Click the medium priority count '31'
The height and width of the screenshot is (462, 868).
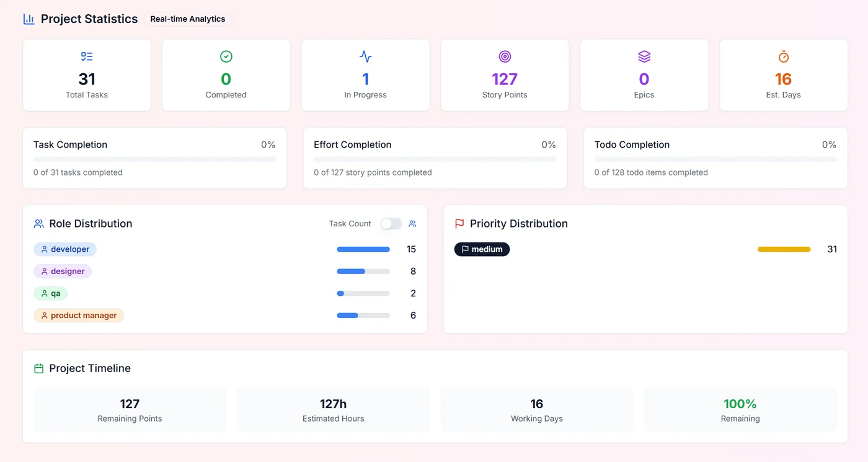(832, 249)
